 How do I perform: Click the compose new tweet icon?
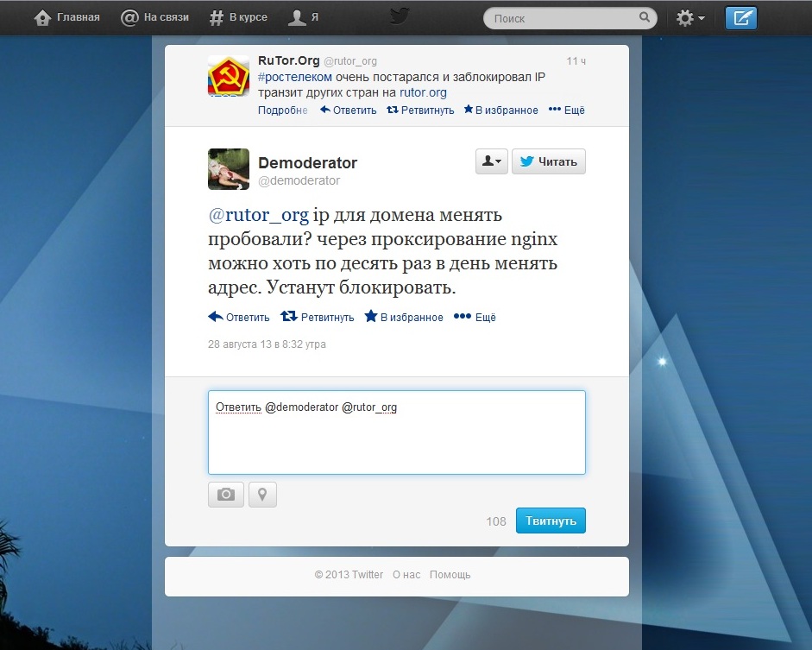click(740, 18)
